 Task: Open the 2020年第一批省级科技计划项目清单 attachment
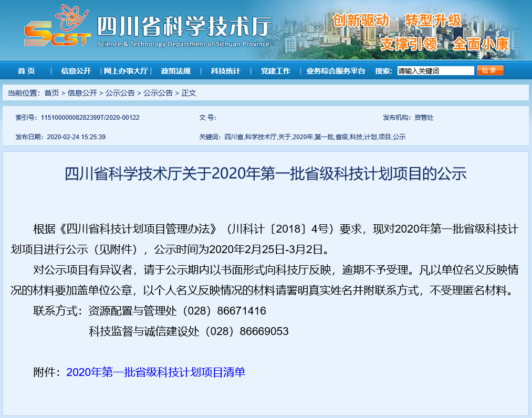point(155,372)
